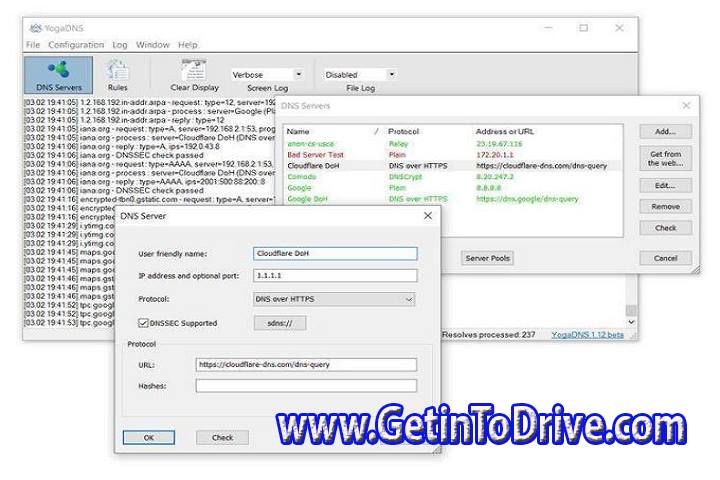720x480 pixels.
Task: Click the log vertical scrollbar thumb
Action: (631, 311)
